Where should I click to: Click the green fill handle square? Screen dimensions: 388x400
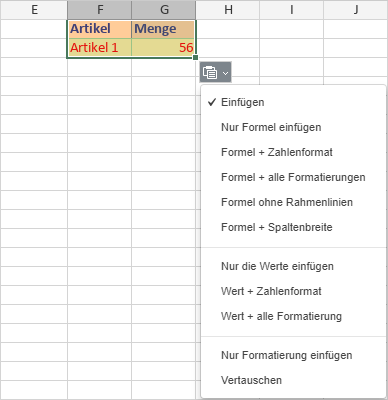(x=196, y=58)
